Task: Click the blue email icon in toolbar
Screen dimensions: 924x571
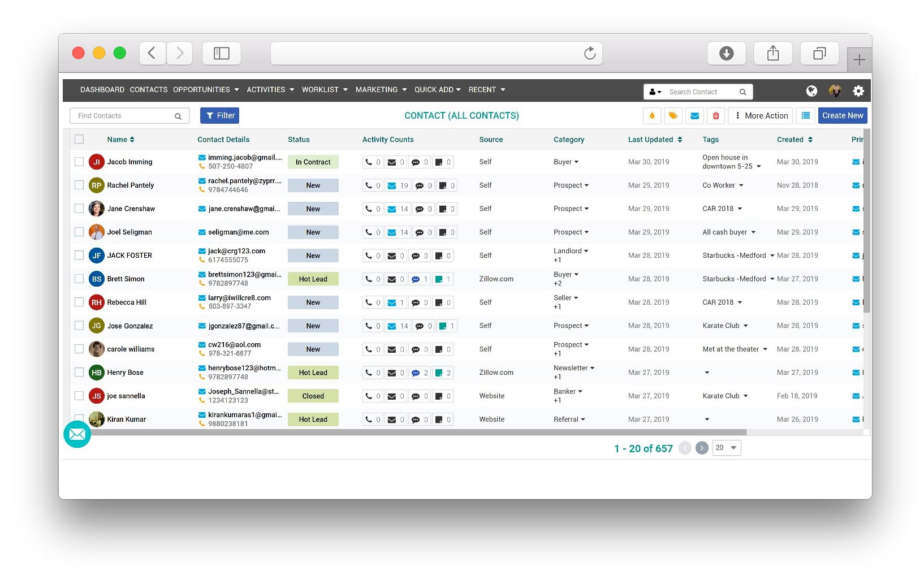Action: click(x=694, y=115)
